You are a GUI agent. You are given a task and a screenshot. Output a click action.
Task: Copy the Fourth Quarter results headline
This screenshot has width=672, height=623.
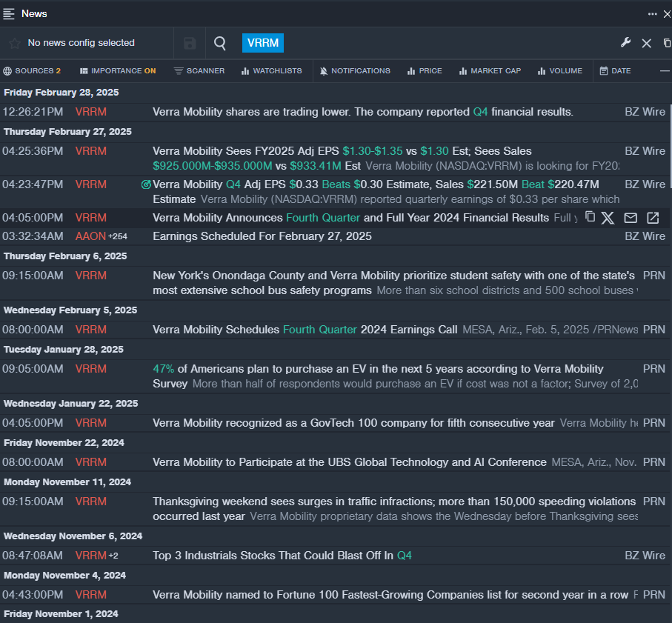(x=590, y=217)
